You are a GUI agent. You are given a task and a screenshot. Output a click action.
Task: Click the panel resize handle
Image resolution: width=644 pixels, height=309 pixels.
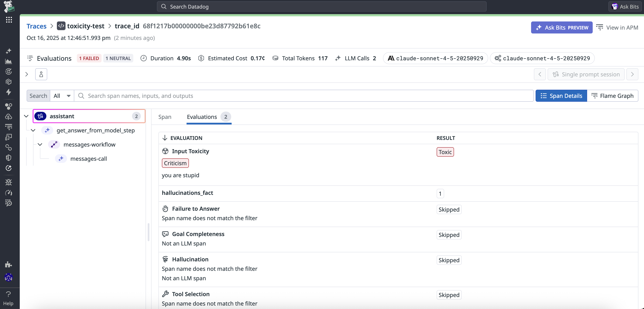coord(149,232)
